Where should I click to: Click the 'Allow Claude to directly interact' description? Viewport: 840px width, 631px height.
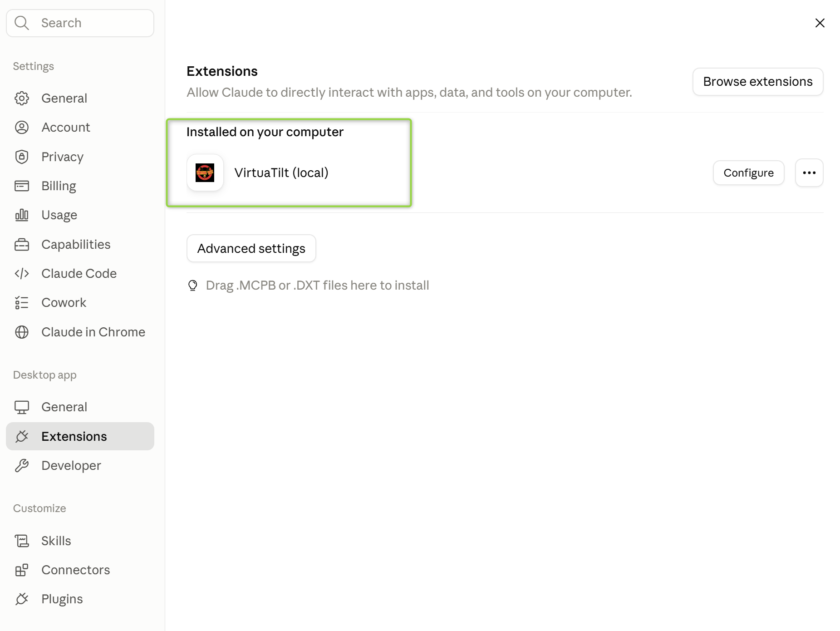pyautogui.click(x=409, y=92)
